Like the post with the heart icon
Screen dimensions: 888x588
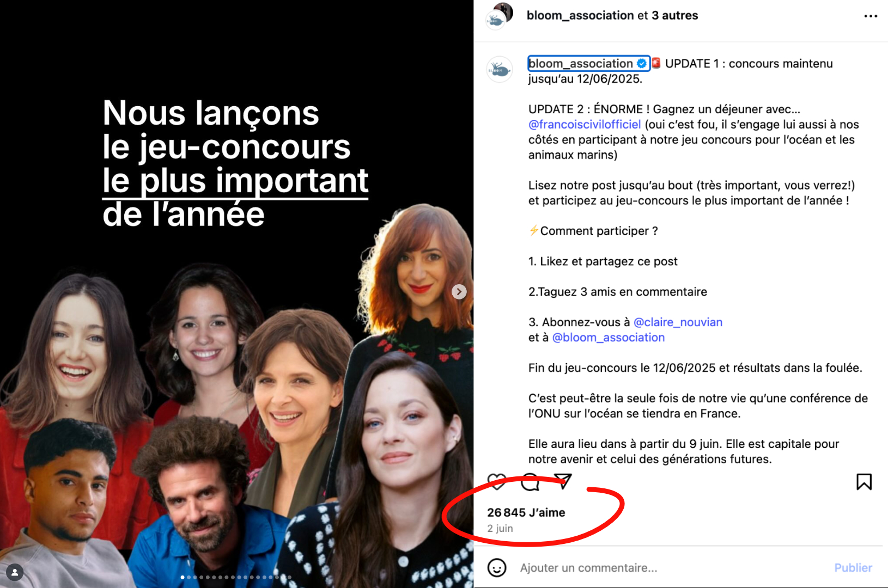tap(497, 482)
